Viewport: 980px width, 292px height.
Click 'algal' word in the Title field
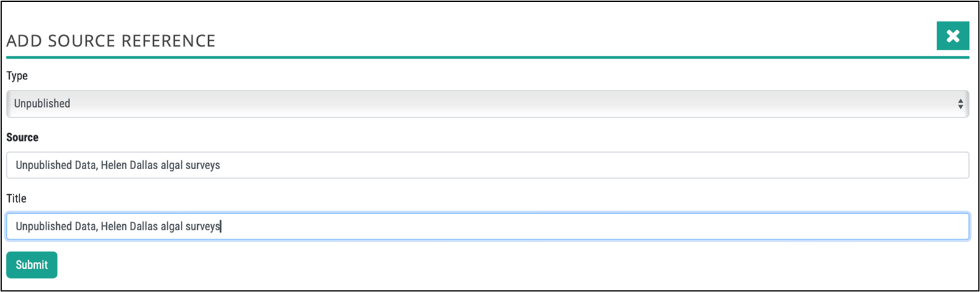click(x=172, y=226)
